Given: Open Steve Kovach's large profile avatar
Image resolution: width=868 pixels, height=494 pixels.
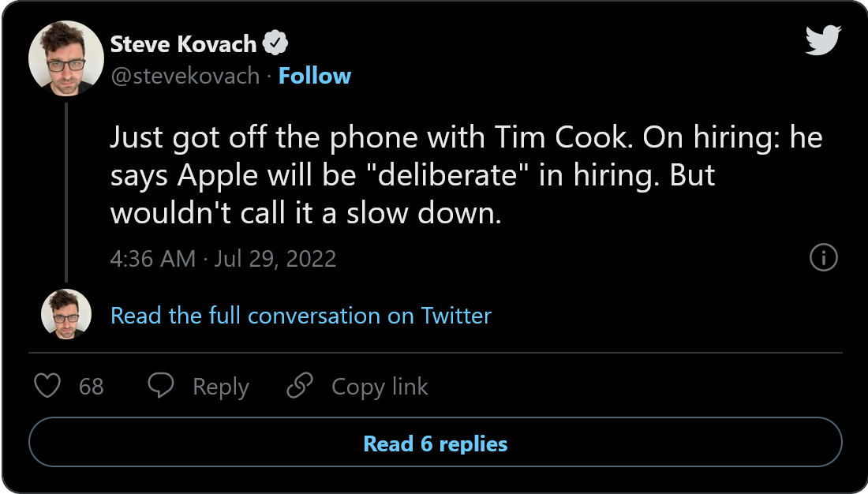Looking at the screenshot, I should (x=66, y=58).
